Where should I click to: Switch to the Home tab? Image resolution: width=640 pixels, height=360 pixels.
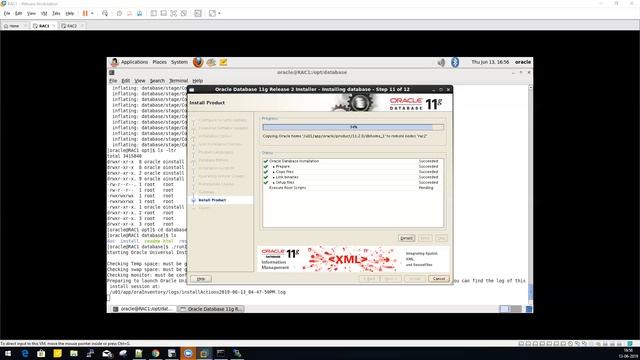(x=14, y=26)
